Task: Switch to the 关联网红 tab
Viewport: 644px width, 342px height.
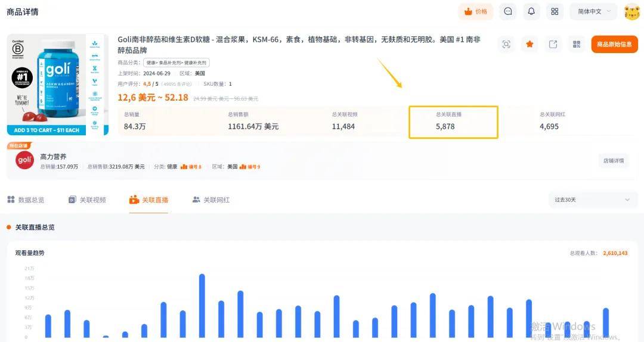Action: (211, 200)
